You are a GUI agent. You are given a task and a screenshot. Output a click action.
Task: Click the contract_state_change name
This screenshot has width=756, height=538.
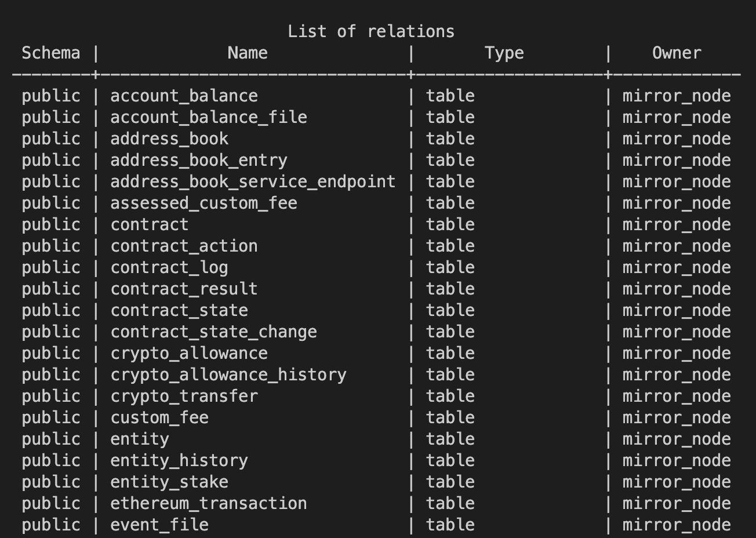point(213,332)
